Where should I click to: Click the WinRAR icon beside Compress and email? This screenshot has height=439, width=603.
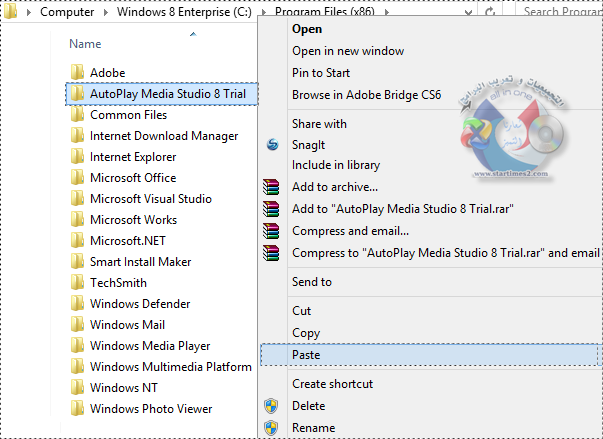(x=271, y=231)
